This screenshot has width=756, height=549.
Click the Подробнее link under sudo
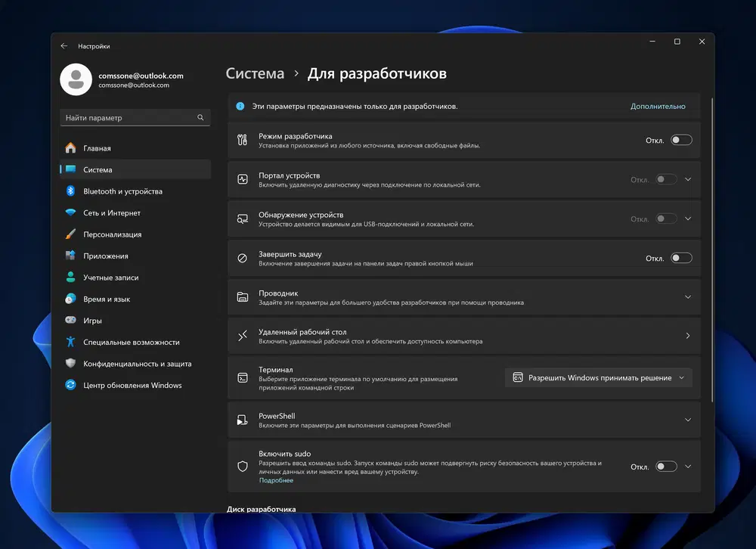276,480
